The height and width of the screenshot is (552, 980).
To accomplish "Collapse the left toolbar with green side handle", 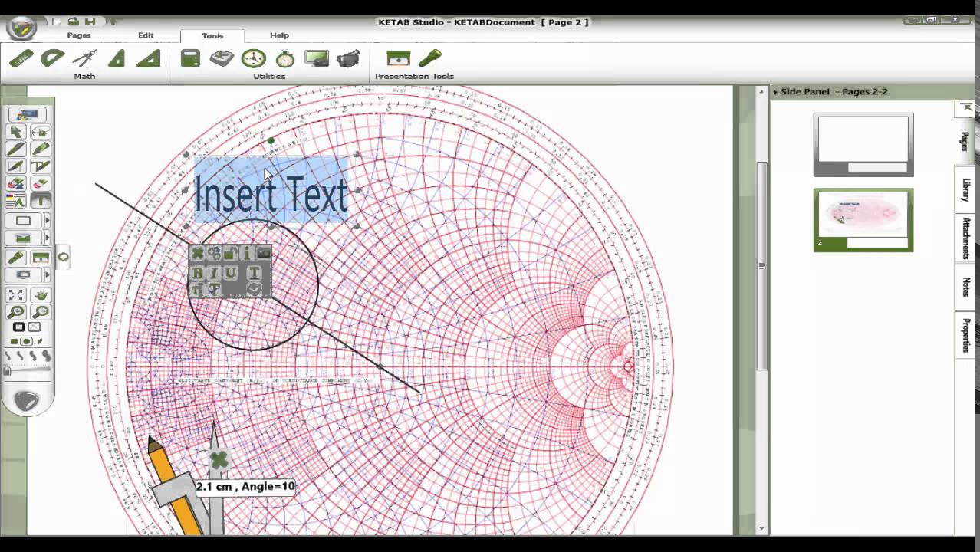I will coord(63,257).
